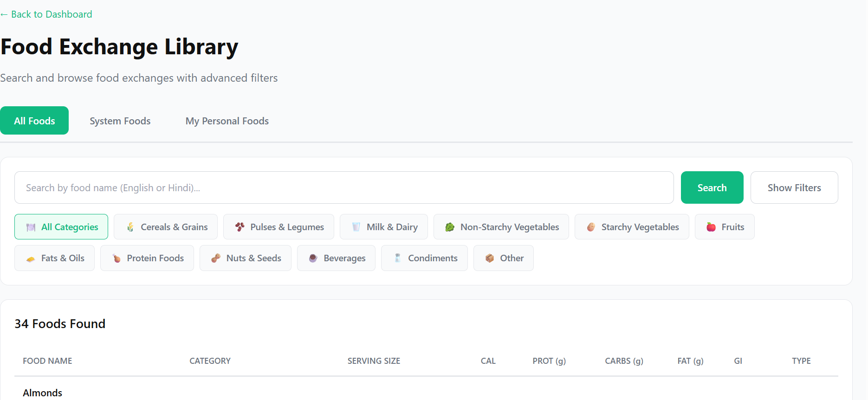
Task: Click the CATEGORY column header
Action: (x=210, y=361)
